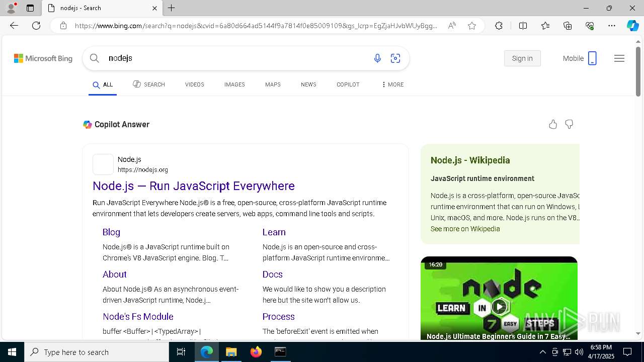The width and height of the screenshot is (644, 362).
Task: Open the Process sitelink
Action: click(x=278, y=317)
